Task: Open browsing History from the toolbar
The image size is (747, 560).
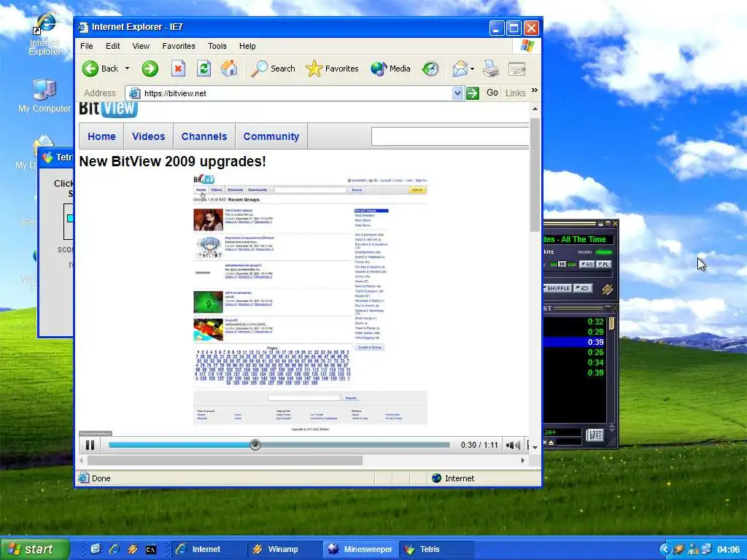Action: 430,69
